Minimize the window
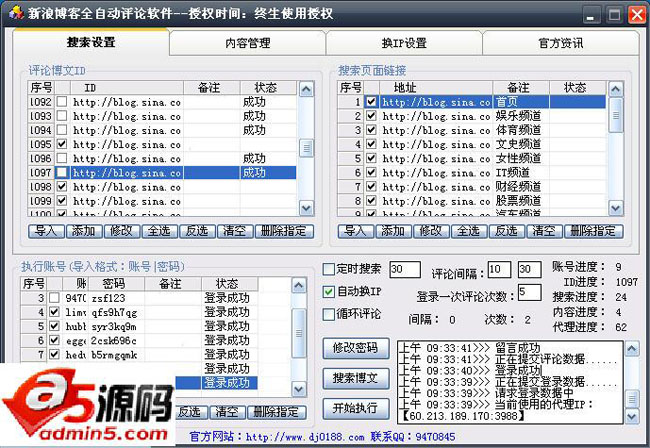Image resolution: width=650 pixels, height=448 pixels. 591,15
